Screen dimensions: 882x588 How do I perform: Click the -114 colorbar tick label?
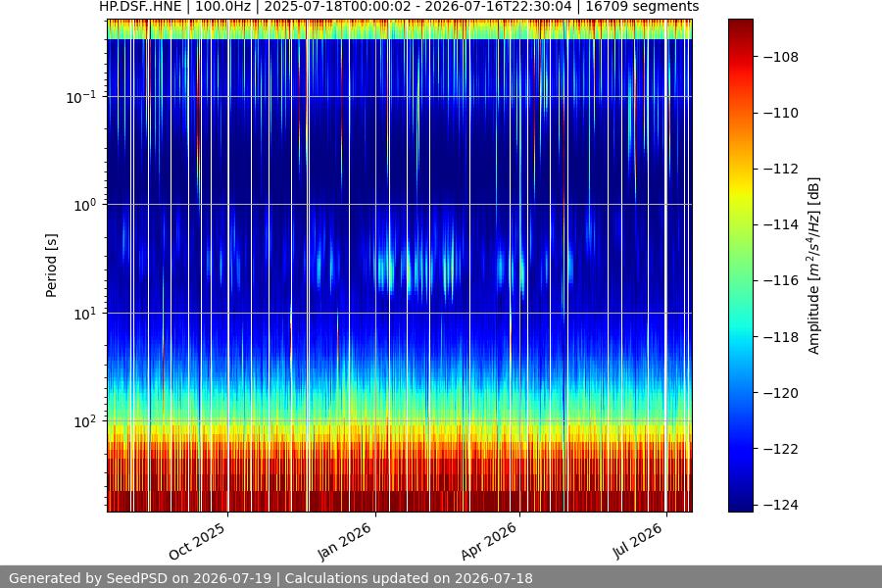781,224
